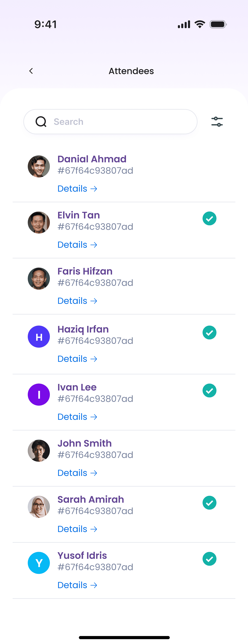Click the magnifying glass search icon

click(x=41, y=122)
